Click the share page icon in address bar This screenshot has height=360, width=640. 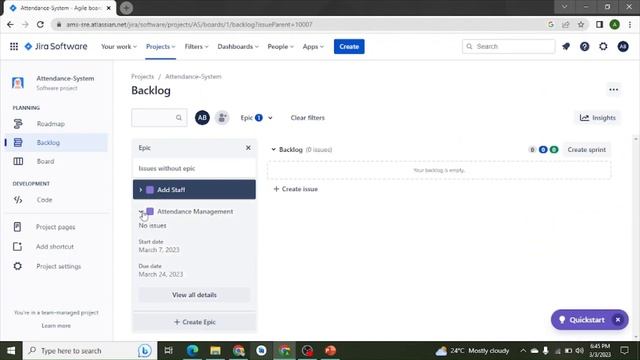point(566,24)
